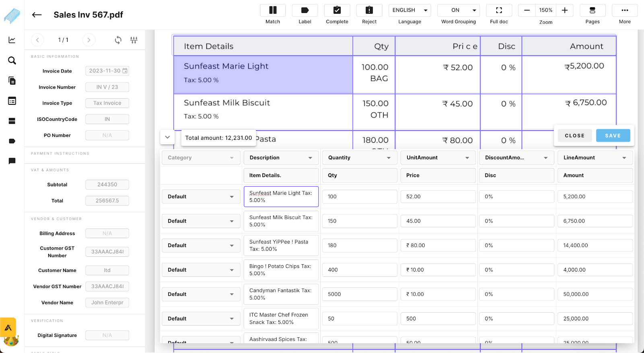
Task: Reject the document
Action: tap(369, 10)
